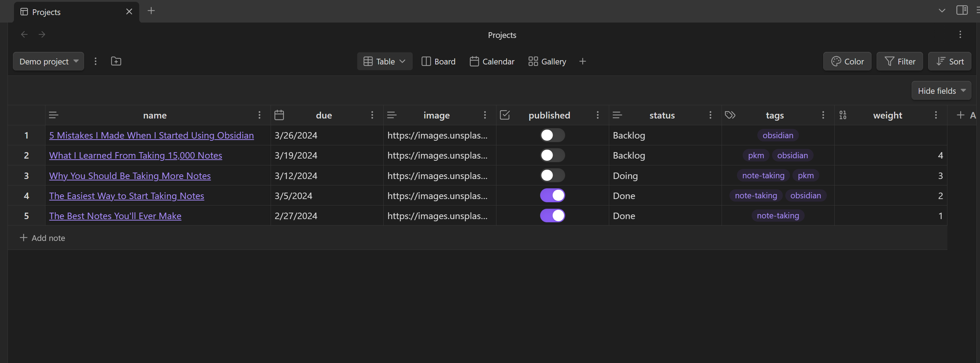Open the due column options menu
This screenshot has height=363, width=980.
(372, 115)
